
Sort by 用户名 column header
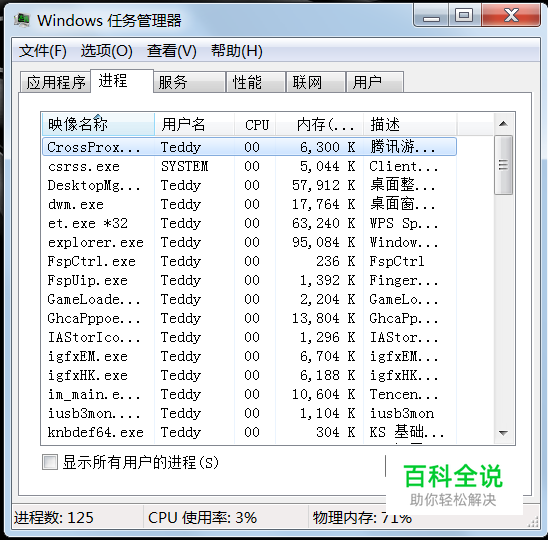(194, 124)
